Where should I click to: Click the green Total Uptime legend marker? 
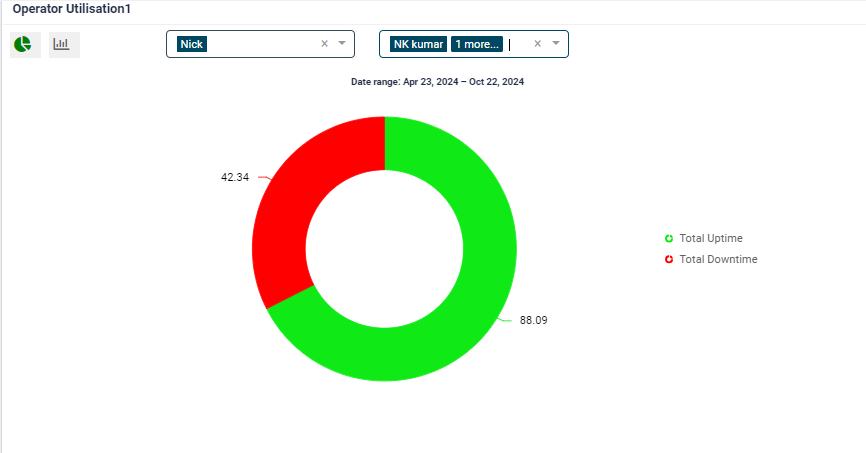tap(669, 238)
